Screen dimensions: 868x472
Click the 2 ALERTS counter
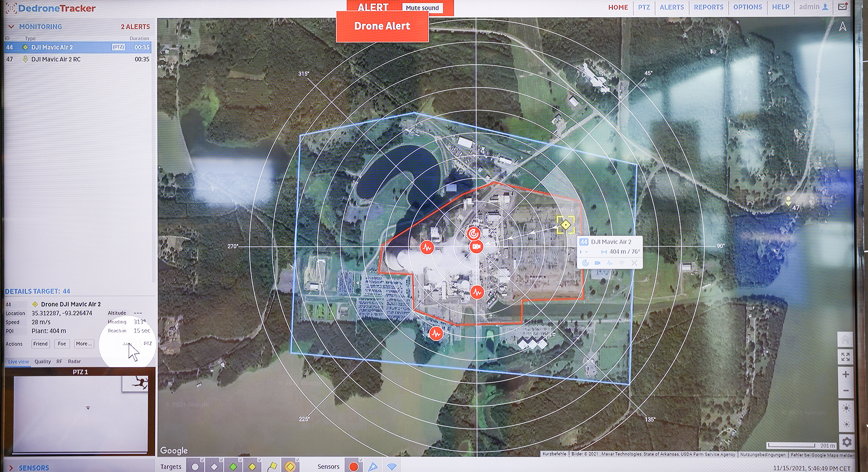coord(135,27)
